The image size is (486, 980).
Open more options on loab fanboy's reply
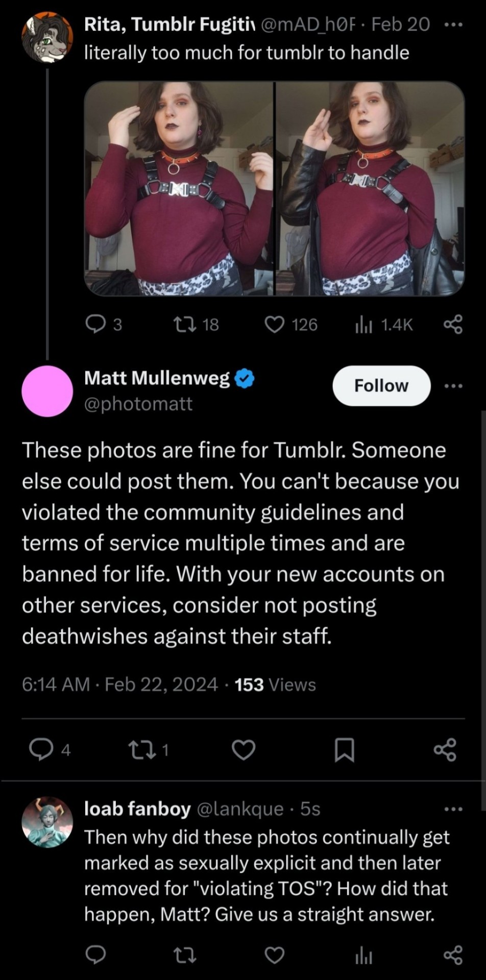coord(453,809)
